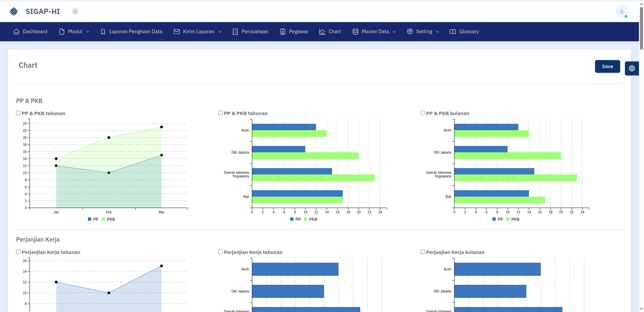The width and height of the screenshot is (644, 312).
Task: Open the floating settings gear panel
Action: click(632, 68)
